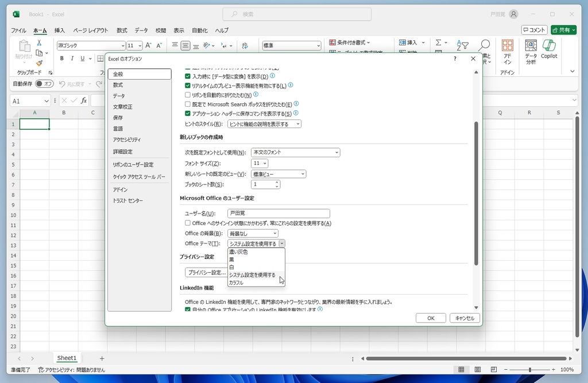Click the user account avatar icon
The image size is (588, 383).
click(x=514, y=14)
